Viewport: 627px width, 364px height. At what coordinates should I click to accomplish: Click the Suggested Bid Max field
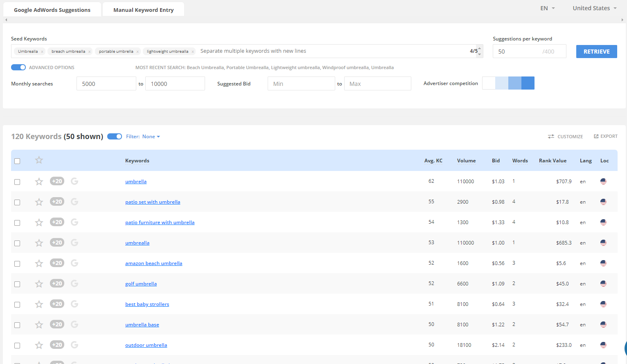coord(377,83)
